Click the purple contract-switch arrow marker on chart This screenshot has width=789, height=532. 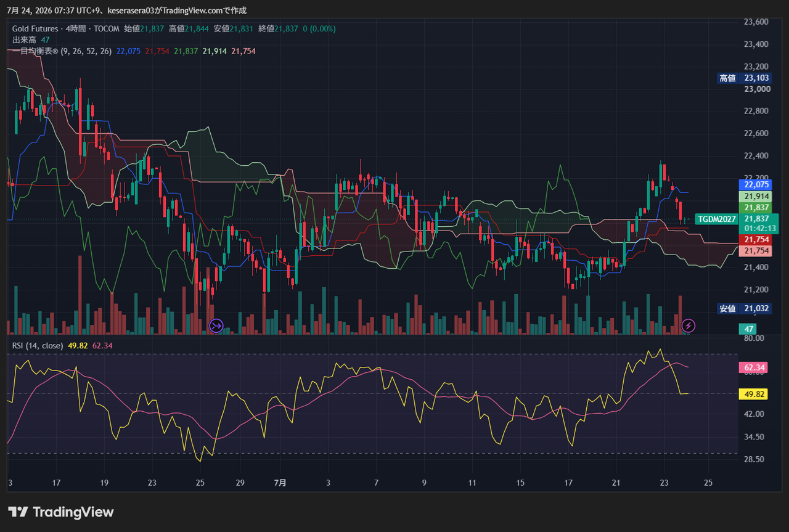(x=216, y=325)
